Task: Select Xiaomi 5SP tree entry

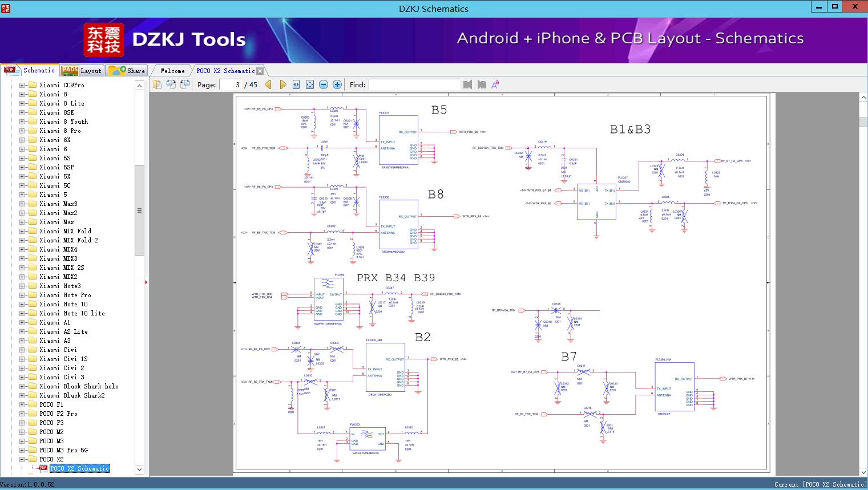Action: pyautogui.click(x=56, y=167)
